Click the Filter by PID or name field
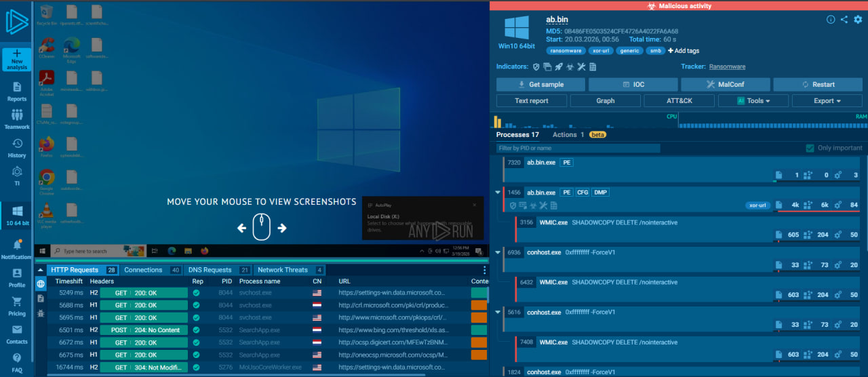This screenshot has height=377, width=868. coord(577,148)
